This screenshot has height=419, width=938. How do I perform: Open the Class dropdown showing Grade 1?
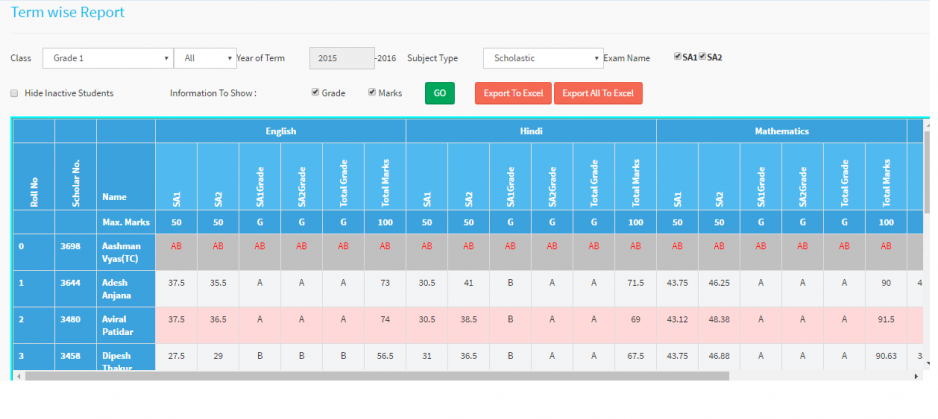106,58
